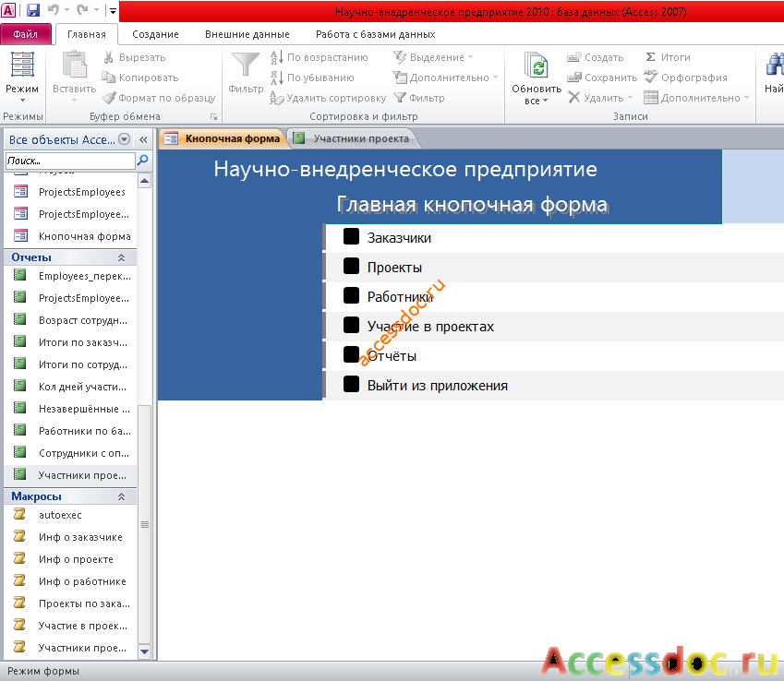Select the Итоги по заказч... report

click(x=70, y=342)
